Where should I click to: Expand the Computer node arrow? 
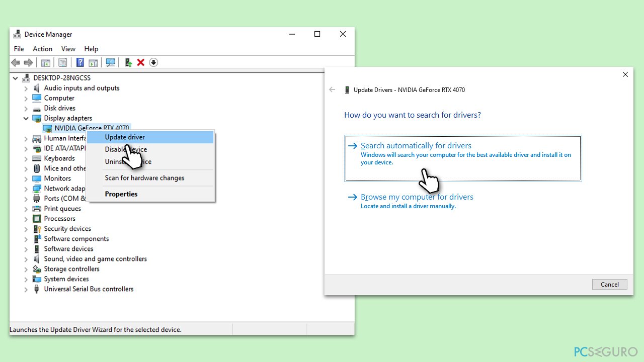click(x=26, y=98)
